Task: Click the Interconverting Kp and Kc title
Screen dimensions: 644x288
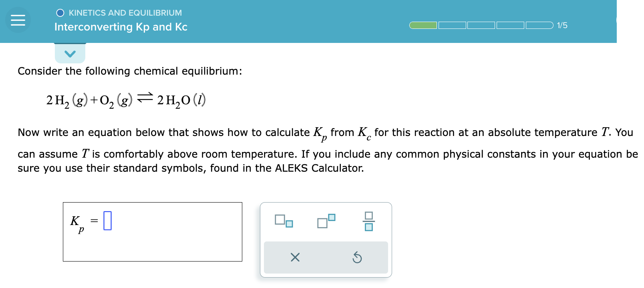Action: pos(121,27)
